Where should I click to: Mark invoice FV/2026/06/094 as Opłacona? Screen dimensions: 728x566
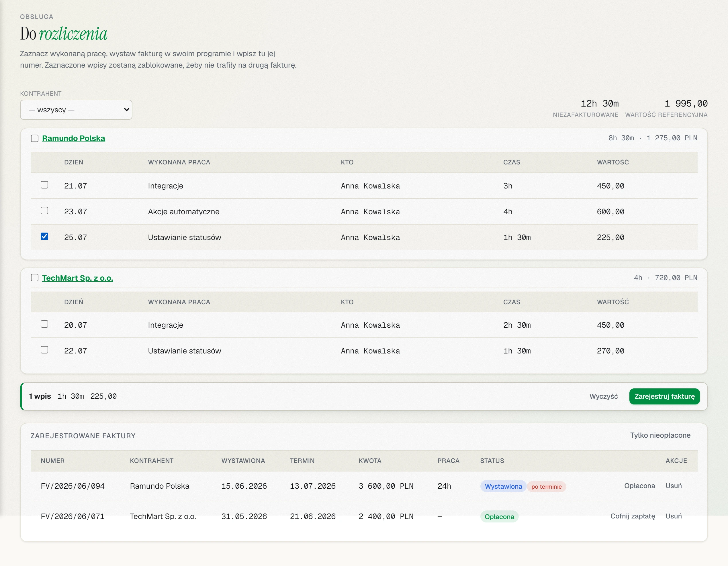[x=640, y=486]
